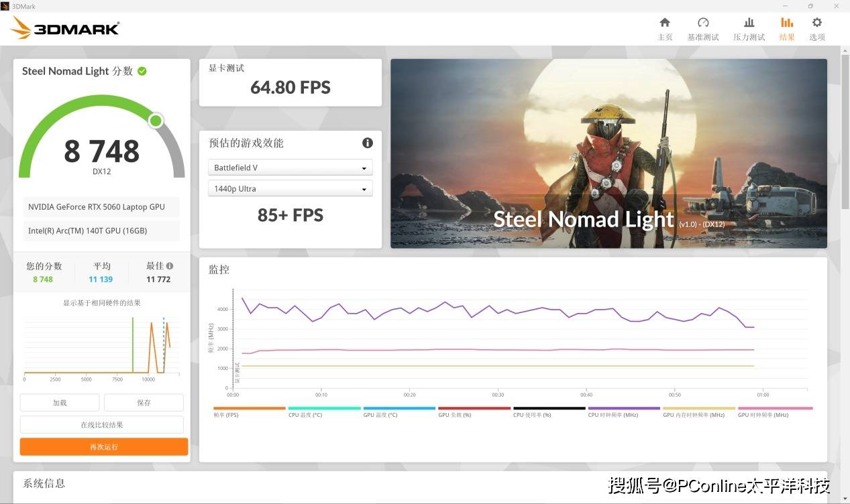Expand the 1440p Ultra resolution dropdown
The height and width of the screenshot is (504, 850).
[290, 189]
